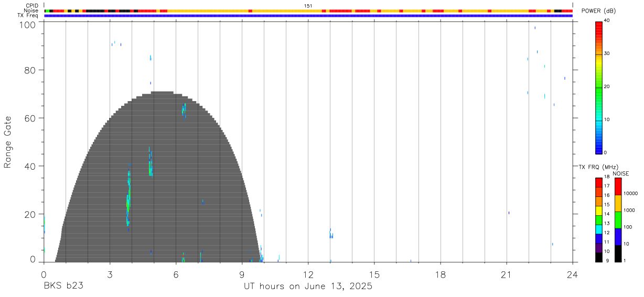This screenshot has height=297, width=644.
Task: Click the 12 tick on the UT hours axis
Action: coord(308,274)
